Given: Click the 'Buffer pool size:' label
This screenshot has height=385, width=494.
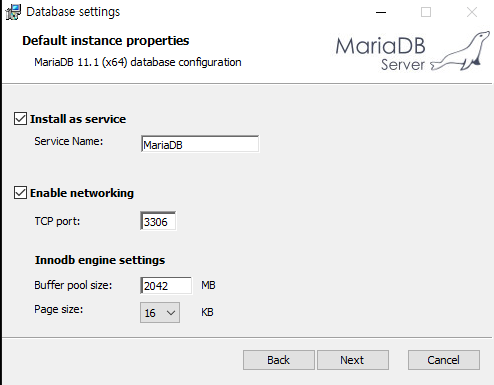Looking at the screenshot, I should [x=73, y=285].
